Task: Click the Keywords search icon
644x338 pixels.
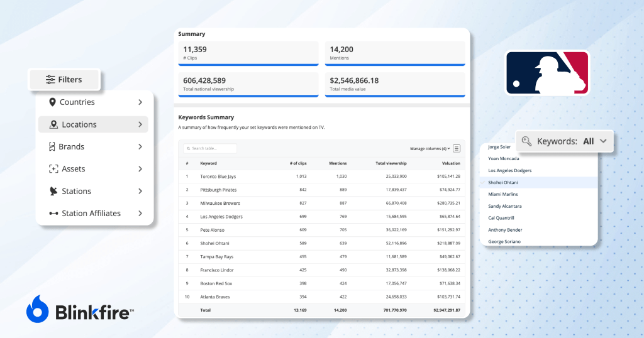Action: tap(526, 141)
